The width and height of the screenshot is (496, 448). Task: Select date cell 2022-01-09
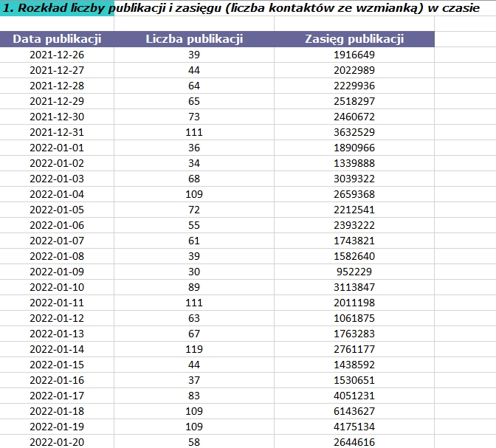coord(57,272)
